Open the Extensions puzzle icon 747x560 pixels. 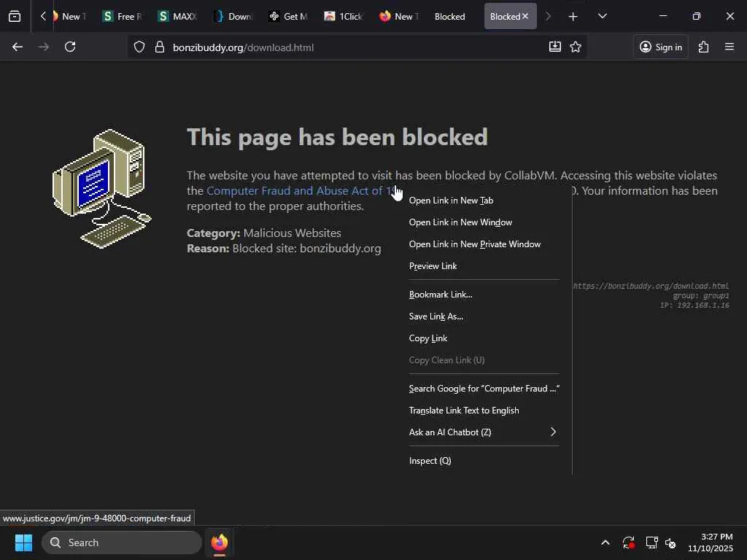(x=704, y=47)
